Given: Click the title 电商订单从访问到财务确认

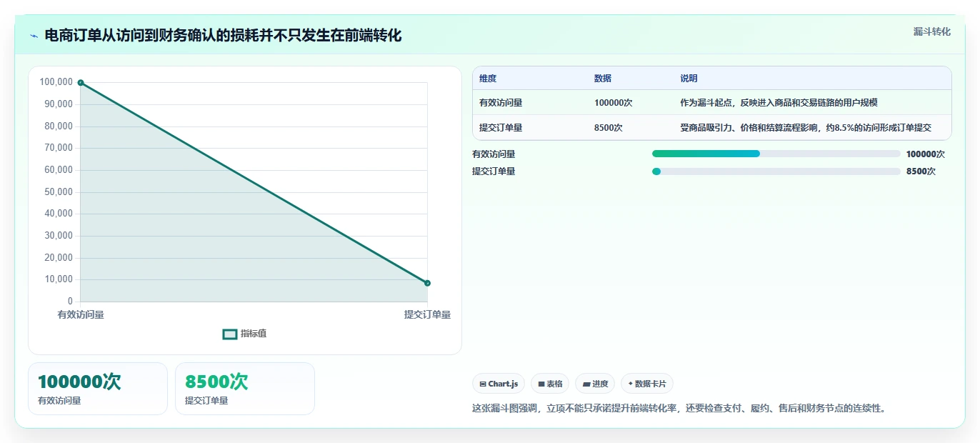Looking at the screenshot, I should pos(224,35).
